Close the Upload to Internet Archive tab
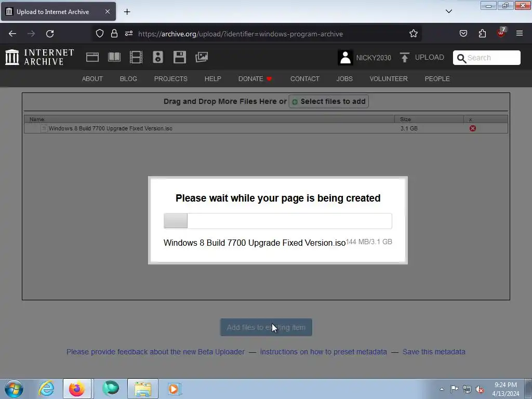The height and width of the screenshot is (399, 532). click(107, 11)
